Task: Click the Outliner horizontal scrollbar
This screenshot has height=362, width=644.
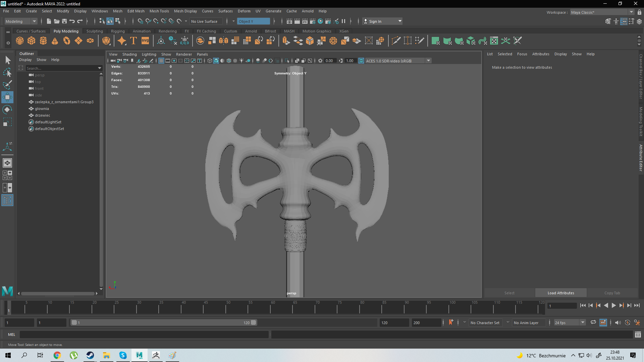Action: click(x=58, y=293)
